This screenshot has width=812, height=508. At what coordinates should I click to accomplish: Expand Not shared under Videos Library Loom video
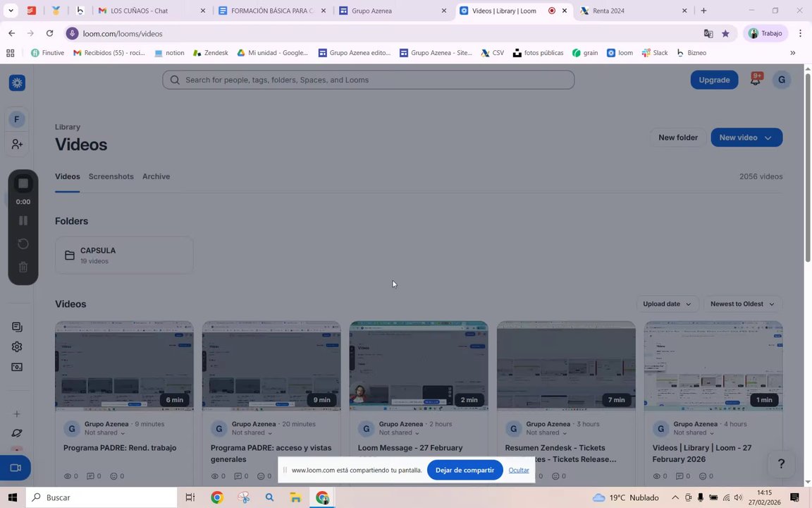pos(694,433)
